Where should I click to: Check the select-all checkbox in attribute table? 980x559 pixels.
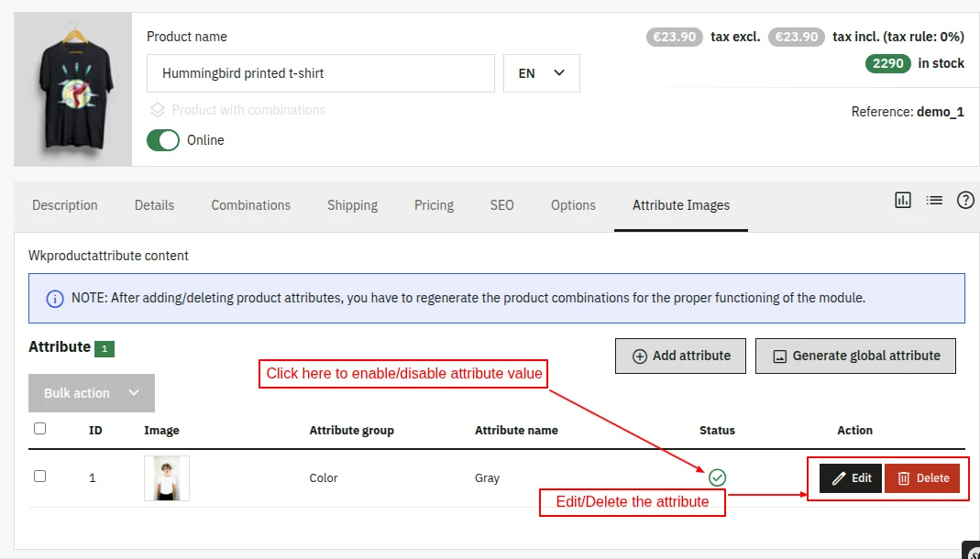click(x=39, y=428)
